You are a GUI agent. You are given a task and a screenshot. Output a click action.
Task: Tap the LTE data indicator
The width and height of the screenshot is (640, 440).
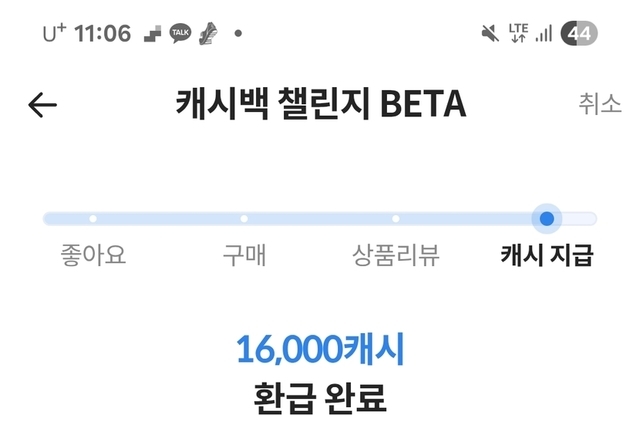[518, 34]
